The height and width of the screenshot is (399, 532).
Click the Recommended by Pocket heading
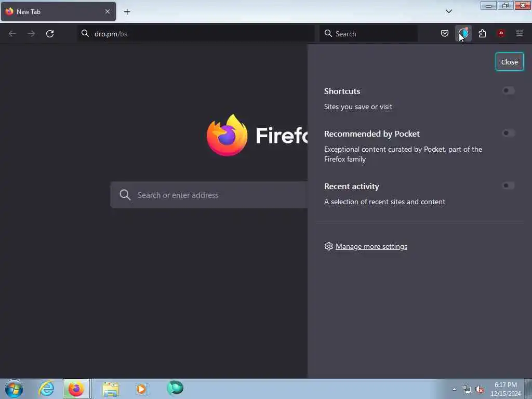(372, 134)
